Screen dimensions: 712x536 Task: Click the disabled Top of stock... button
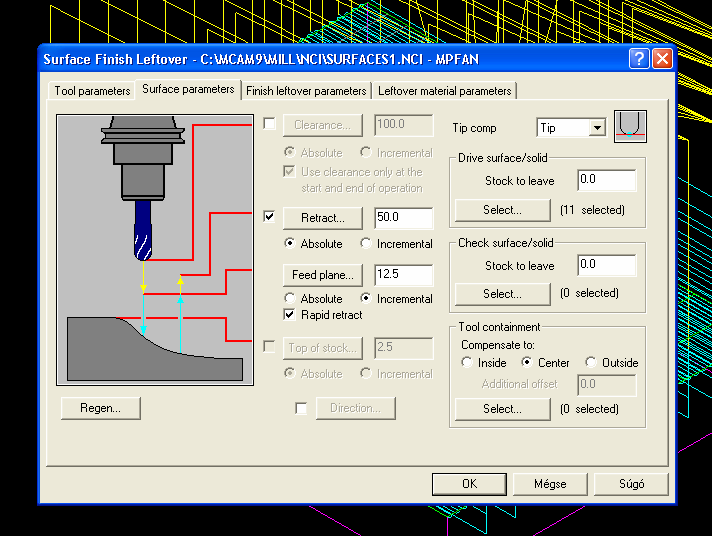pos(323,348)
